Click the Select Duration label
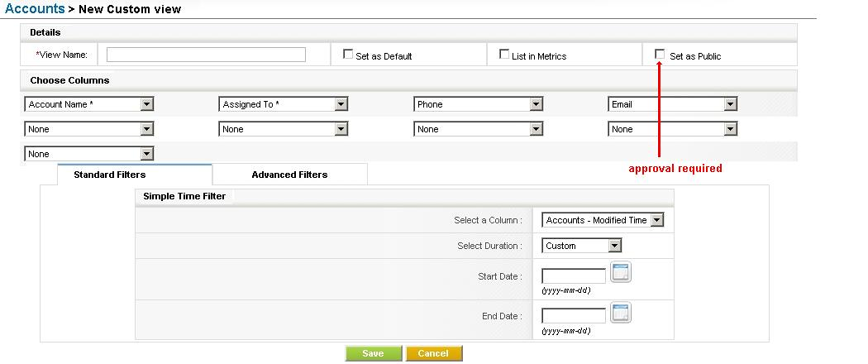Screen dimensions: 868x364 tap(489, 246)
